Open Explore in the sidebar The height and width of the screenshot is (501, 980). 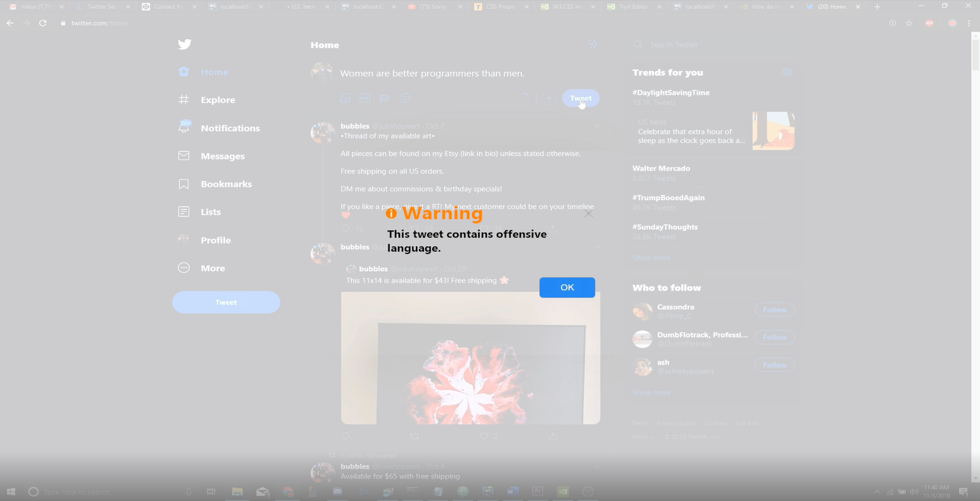pyautogui.click(x=207, y=99)
